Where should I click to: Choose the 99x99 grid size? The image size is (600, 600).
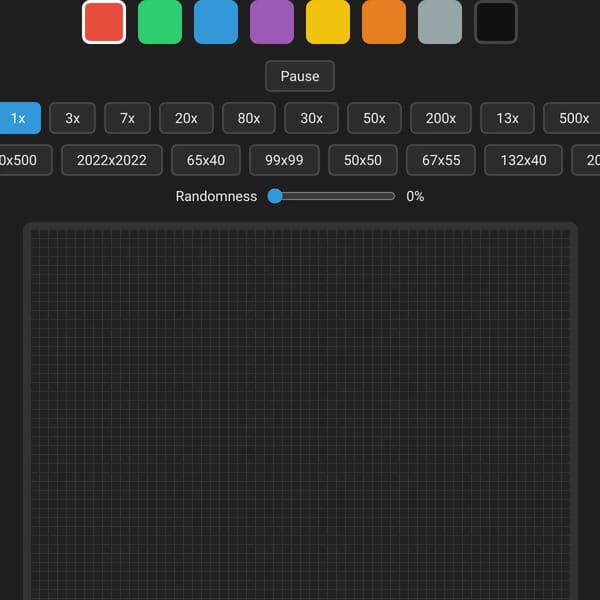284,160
